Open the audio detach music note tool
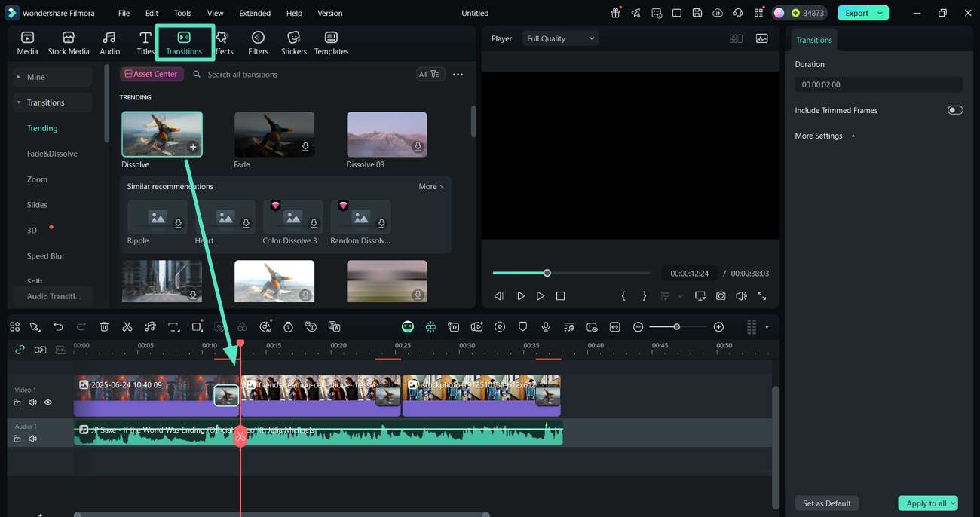Screen dimensions: 980x517 (x=150, y=326)
